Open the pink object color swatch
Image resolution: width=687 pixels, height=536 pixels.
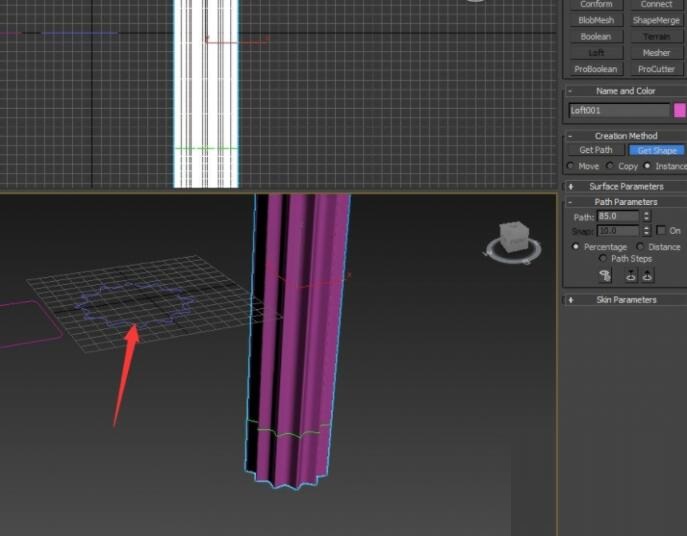click(x=680, y=110)
